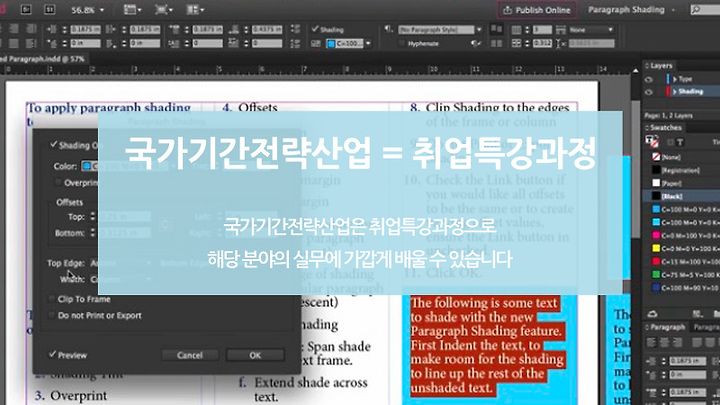
Task: Select the [Registration] swatch
Action: [x=681, y=170]
